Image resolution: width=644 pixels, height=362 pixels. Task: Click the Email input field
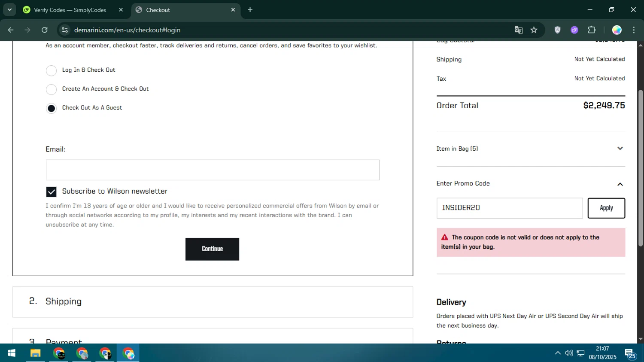[213, 170]
